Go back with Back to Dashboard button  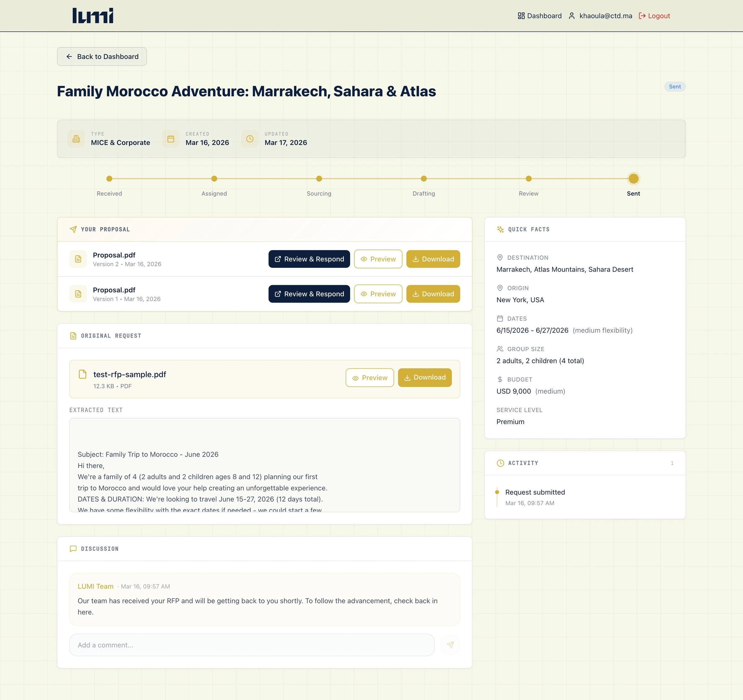click(102, 56)
